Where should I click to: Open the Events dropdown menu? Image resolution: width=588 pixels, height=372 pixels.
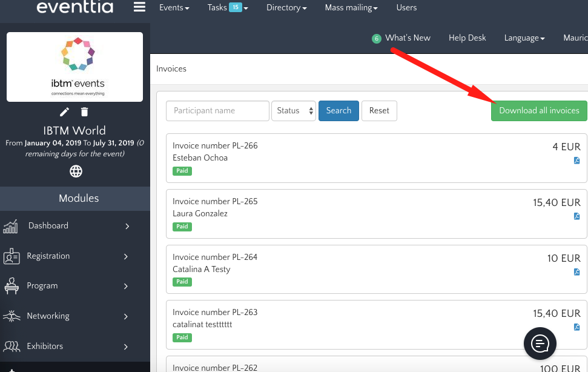point(174,8)
